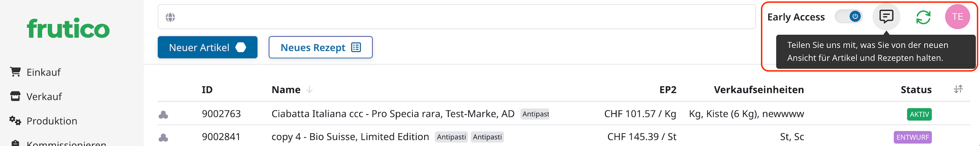Click the AKTIV status badge
Screen dimensions: 980x146
tap(919, 114)
